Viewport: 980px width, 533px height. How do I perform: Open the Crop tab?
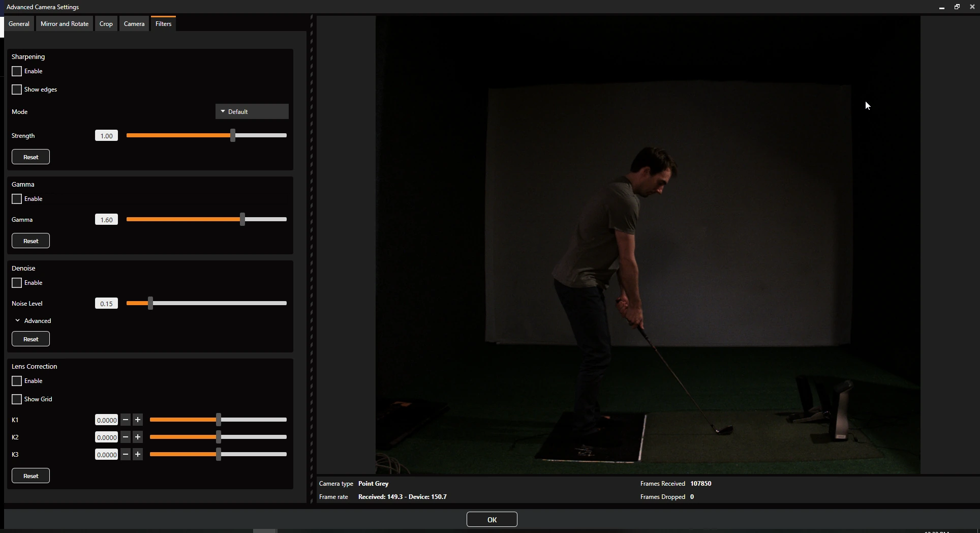[x=106, y=24]
